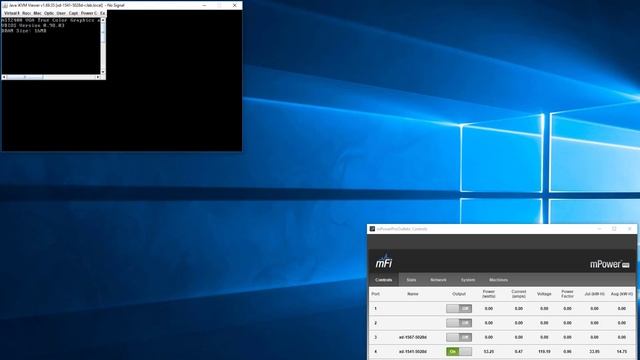Click the Current (amps) column header
The width and height of the screenshot is (640, 360).
click(519, 294)
